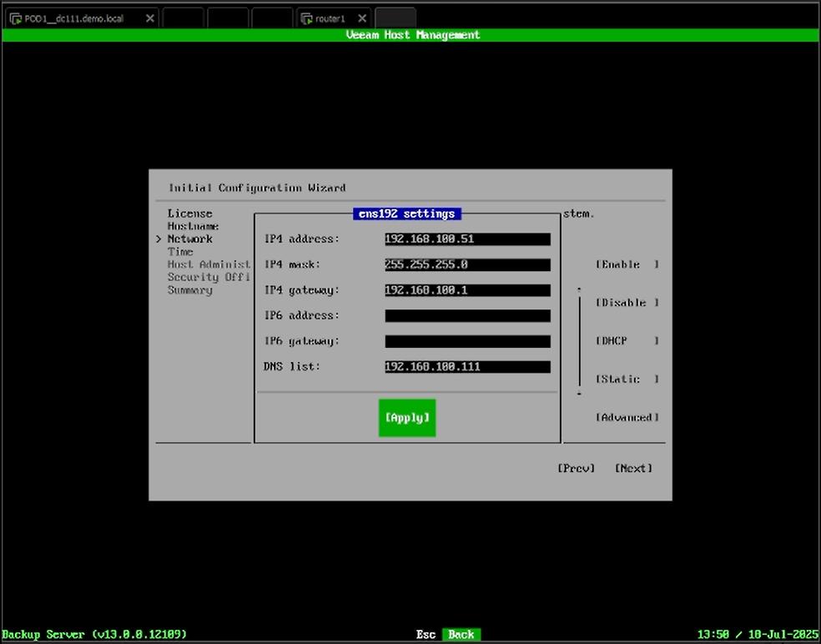Click the IP4 mask input field
Screen dimensions: 821x644
click(x=467, y=265)
